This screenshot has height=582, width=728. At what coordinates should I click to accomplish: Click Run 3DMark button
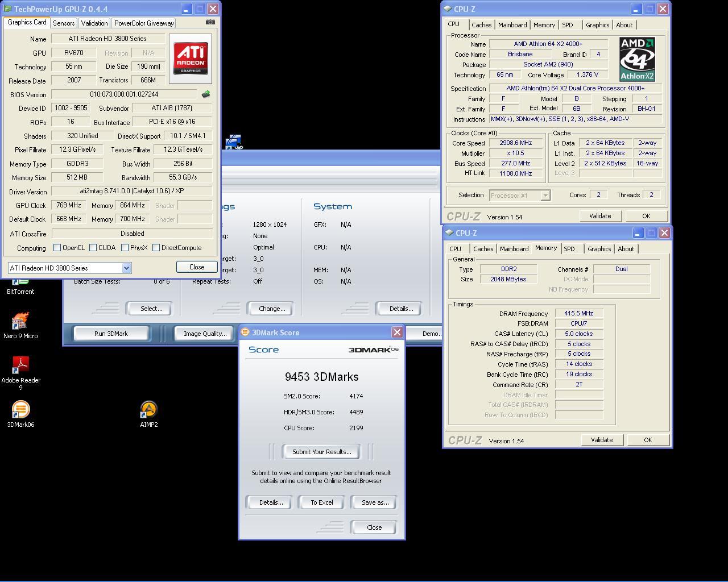coord(111,333)
